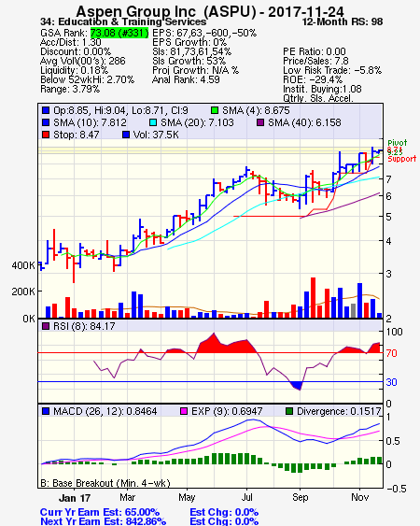Click the 'Proj Growth: N/A %' text
Image resolution: width=420 pixels, height=526 pixels.
point(195,70)
